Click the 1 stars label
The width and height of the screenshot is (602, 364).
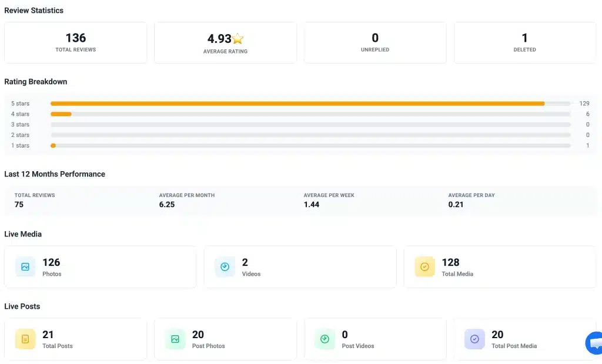[20, 145]
